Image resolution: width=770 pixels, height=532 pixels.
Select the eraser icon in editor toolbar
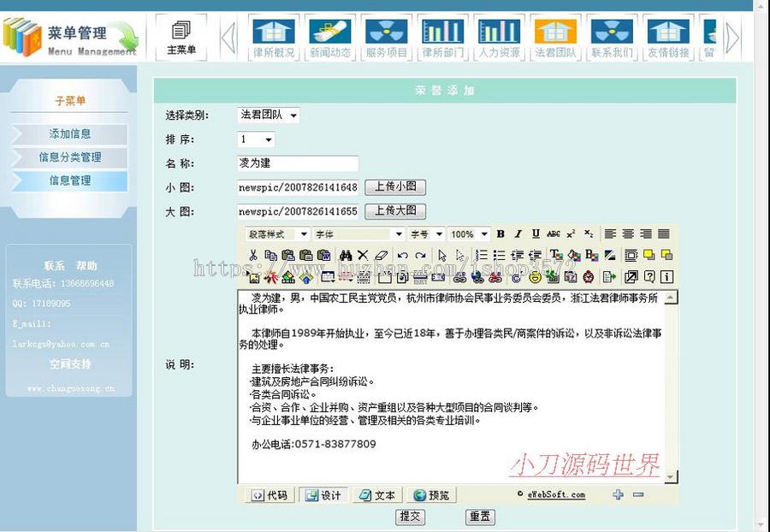(x=381, y=255)
